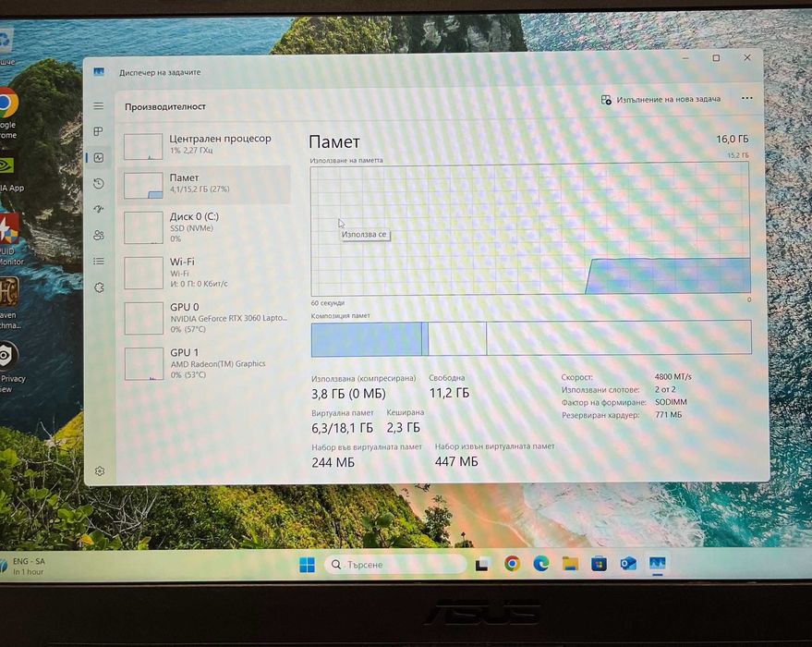The height and width of the screenshot is (647, 812).
Task: Click the 'SODIMM' form factor value
Action: (x=671, y=402)
